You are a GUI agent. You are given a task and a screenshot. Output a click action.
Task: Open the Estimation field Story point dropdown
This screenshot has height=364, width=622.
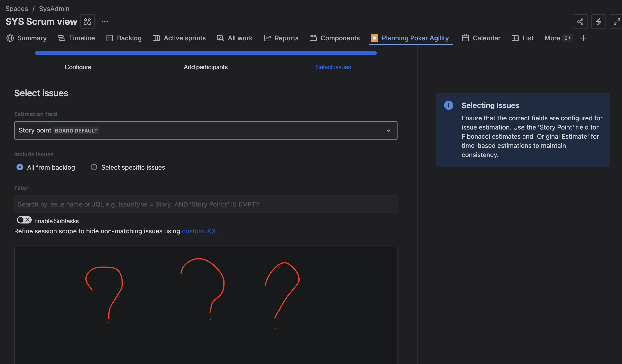pos(206,130)
